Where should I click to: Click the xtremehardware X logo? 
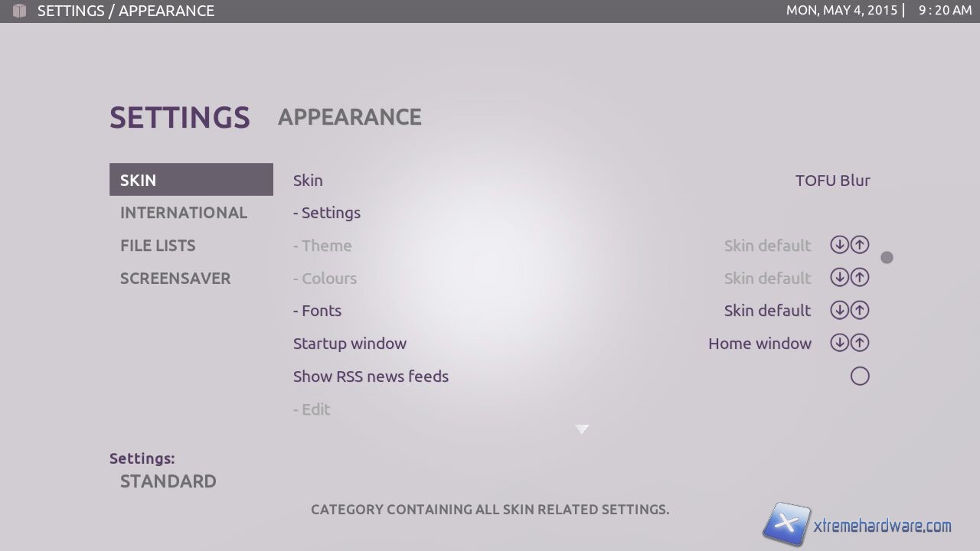point(786,525)
